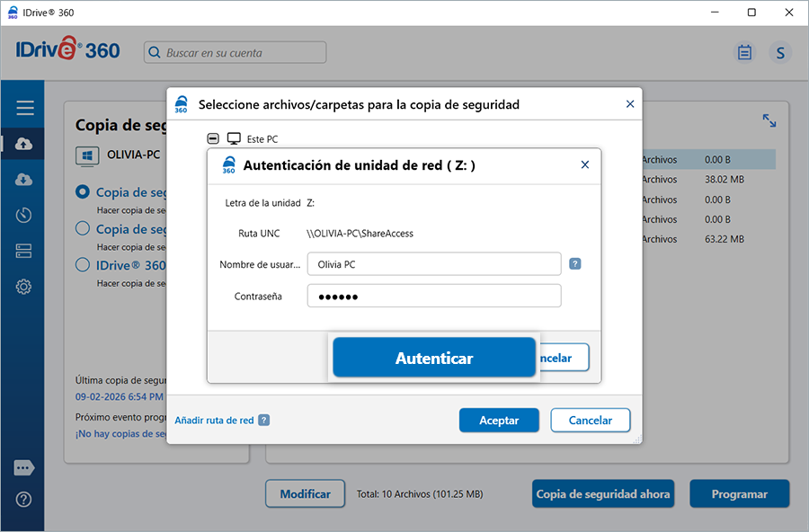The image size is (809, 532).
Task: Open the chat feedback icon in sidebar
Action: point(23,468)
